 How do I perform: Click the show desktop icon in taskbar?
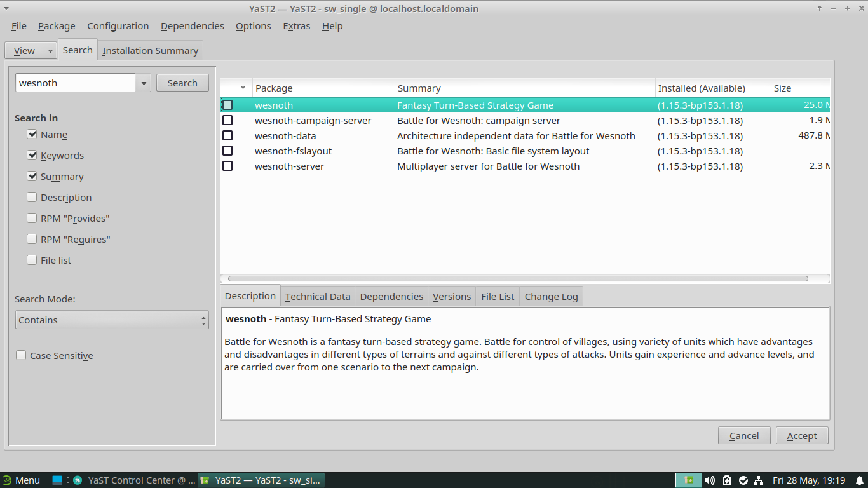tap(57, 480)
